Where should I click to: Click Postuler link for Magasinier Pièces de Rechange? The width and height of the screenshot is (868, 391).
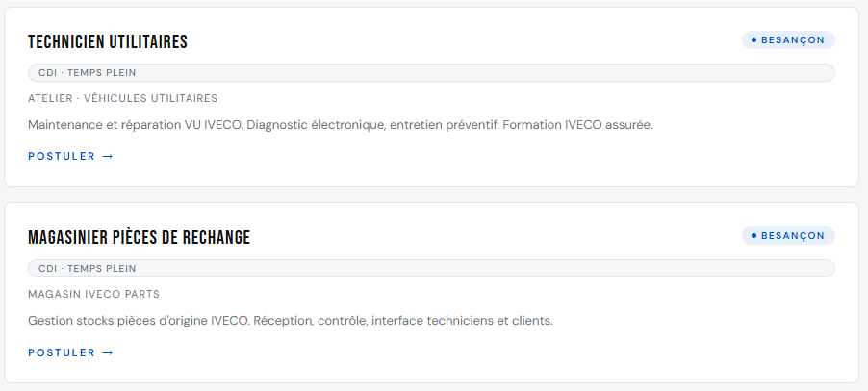pyautogui.click(x=70, y=352)
